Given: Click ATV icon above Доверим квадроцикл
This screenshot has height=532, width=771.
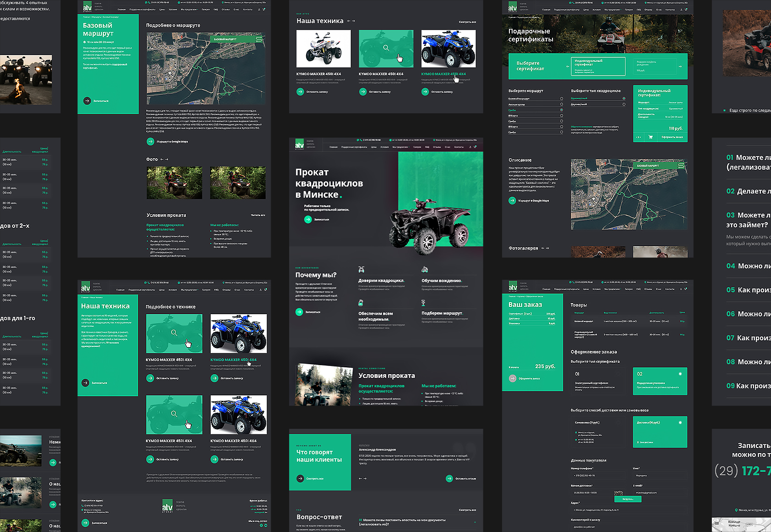Looking at the screenshot, I should point(361,270).
